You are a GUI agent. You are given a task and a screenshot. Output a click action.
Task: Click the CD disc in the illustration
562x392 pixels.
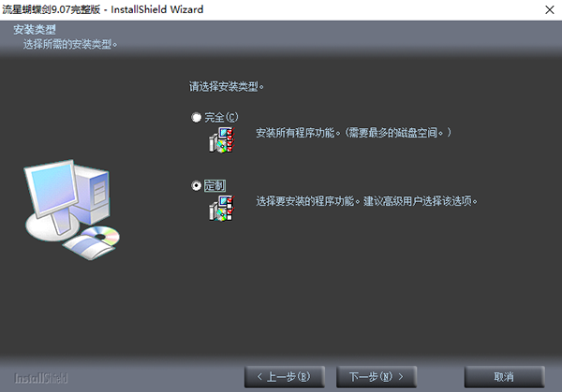pyautogui.click(x=102, y=235)
